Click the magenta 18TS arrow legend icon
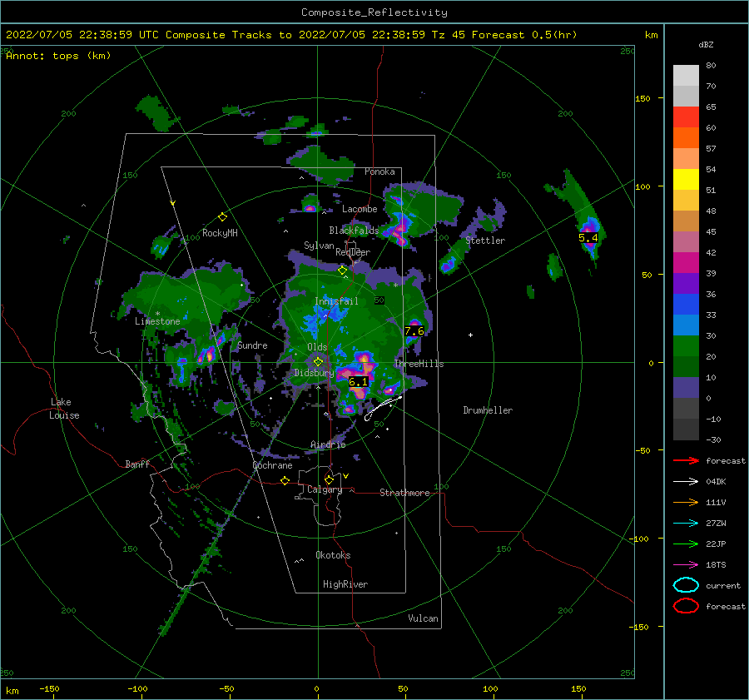 (686, 565)
